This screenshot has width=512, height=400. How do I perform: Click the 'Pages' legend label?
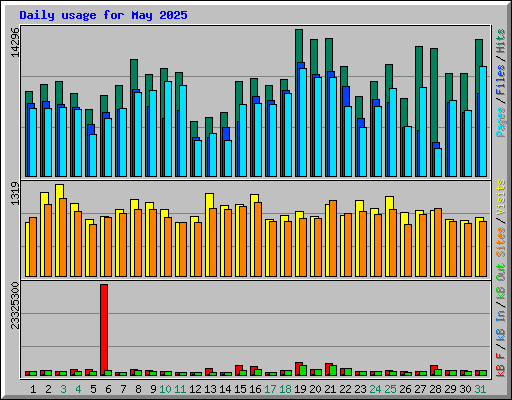click(x=501, y=122)
